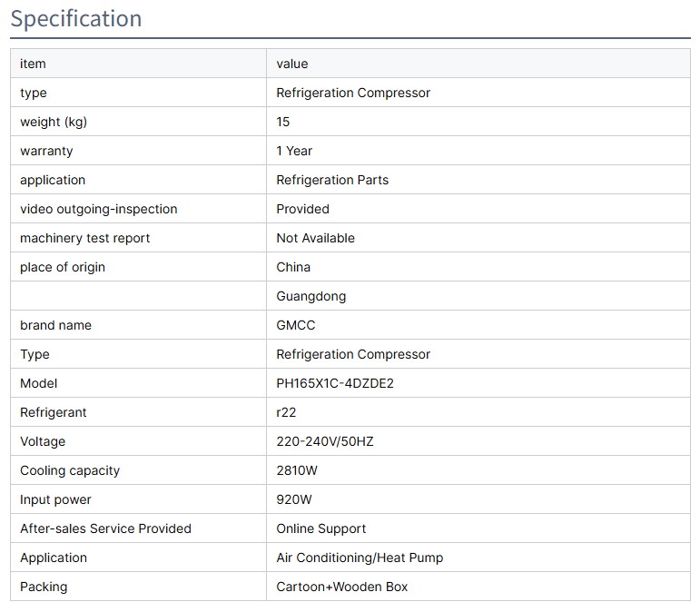Viewport: 700px width, 612px height.
Task: Click the 220-240V/50HZ voltage value
Action: pyautogui.click(x=324, y=441)
